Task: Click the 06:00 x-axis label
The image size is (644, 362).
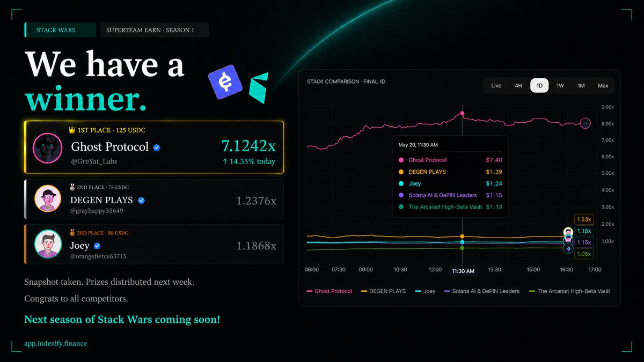Action: click(311, 270)
